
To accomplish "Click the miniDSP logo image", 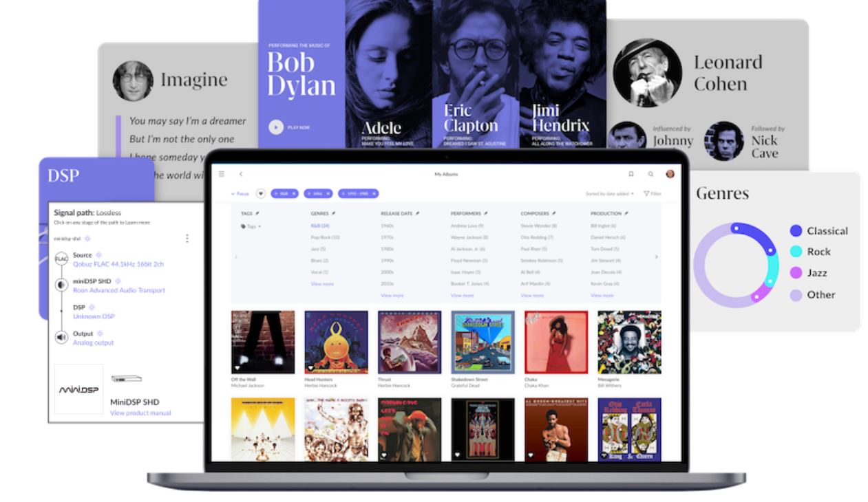I will coord(79,389).
